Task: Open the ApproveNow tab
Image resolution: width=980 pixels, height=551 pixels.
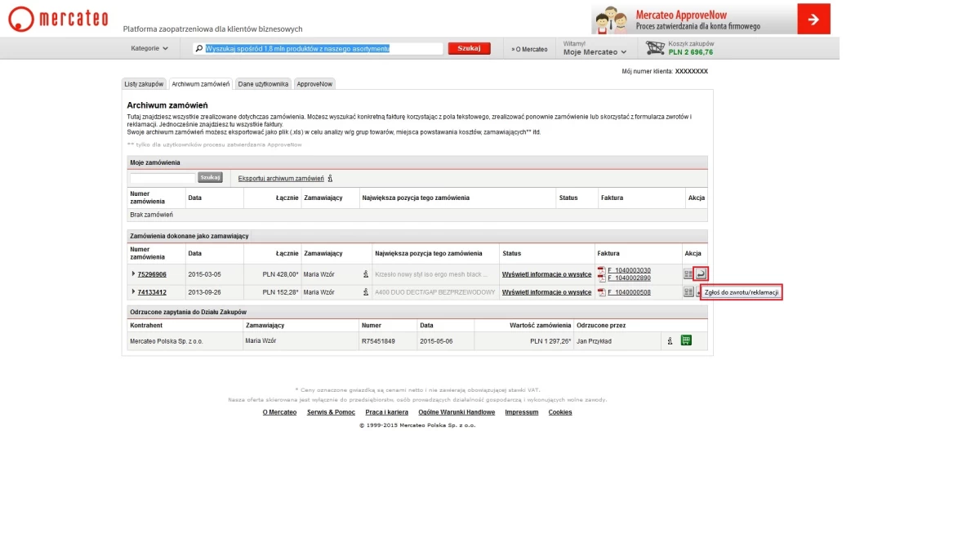Action: click(314, 84)
